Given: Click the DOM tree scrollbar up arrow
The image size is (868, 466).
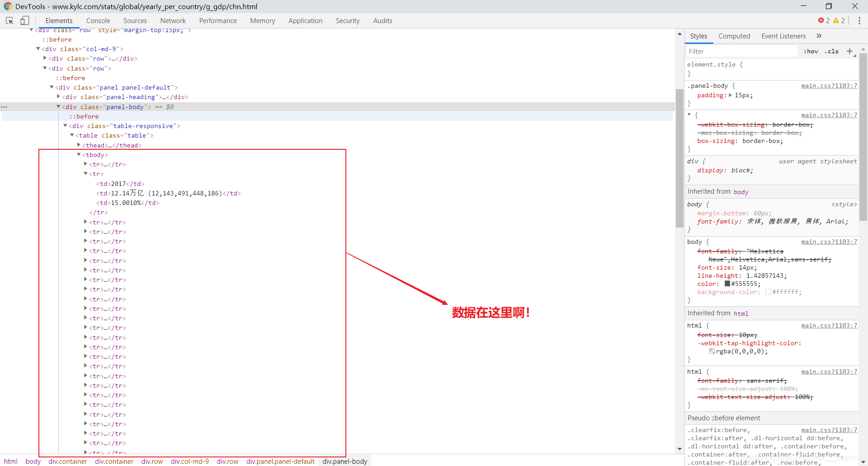Looking at the screenshot, I should click(x=679, y=34).
